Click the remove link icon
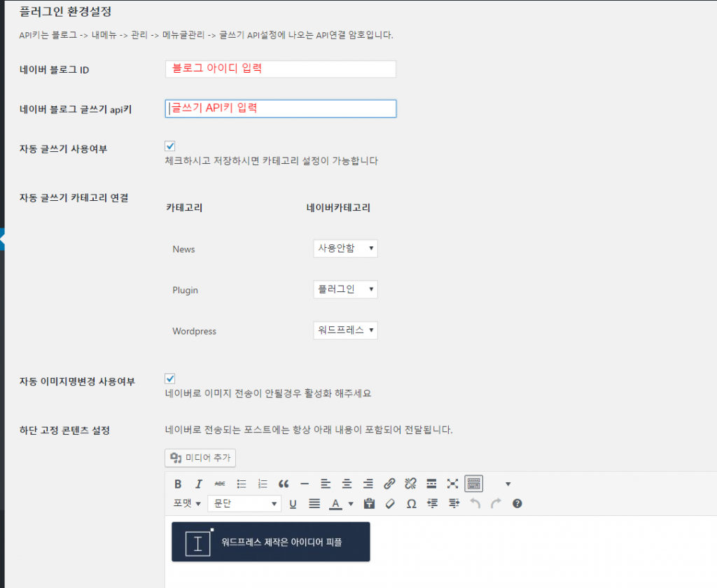Screen dimensions: 717x588 [x=410, y=484]
